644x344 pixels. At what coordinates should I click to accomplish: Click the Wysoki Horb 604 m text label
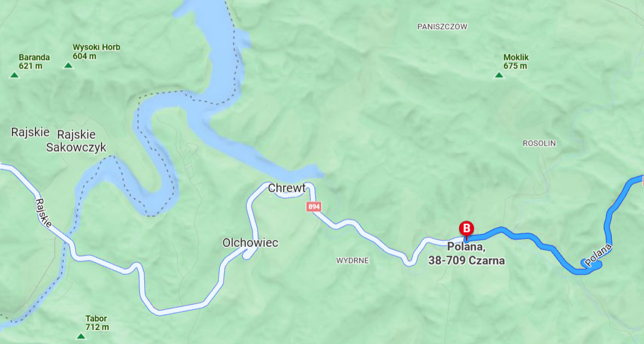pos(96,52)
